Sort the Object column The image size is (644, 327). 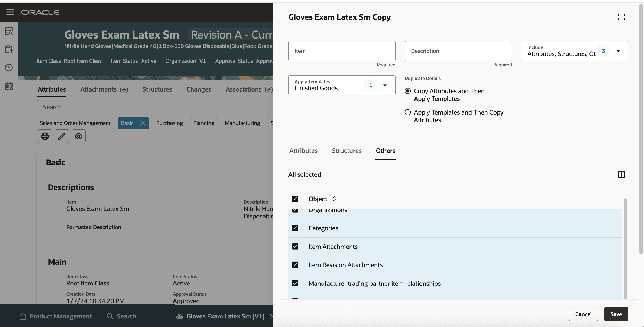point(334,199)
